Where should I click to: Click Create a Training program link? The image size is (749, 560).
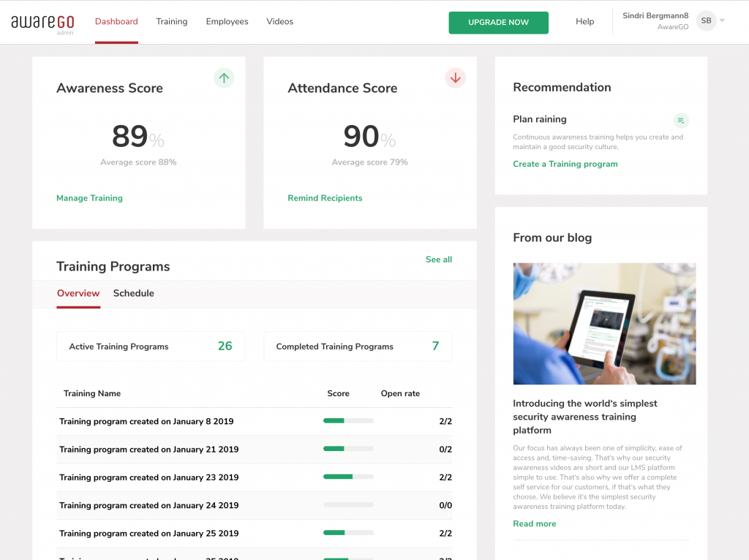(x=565, y=164)
